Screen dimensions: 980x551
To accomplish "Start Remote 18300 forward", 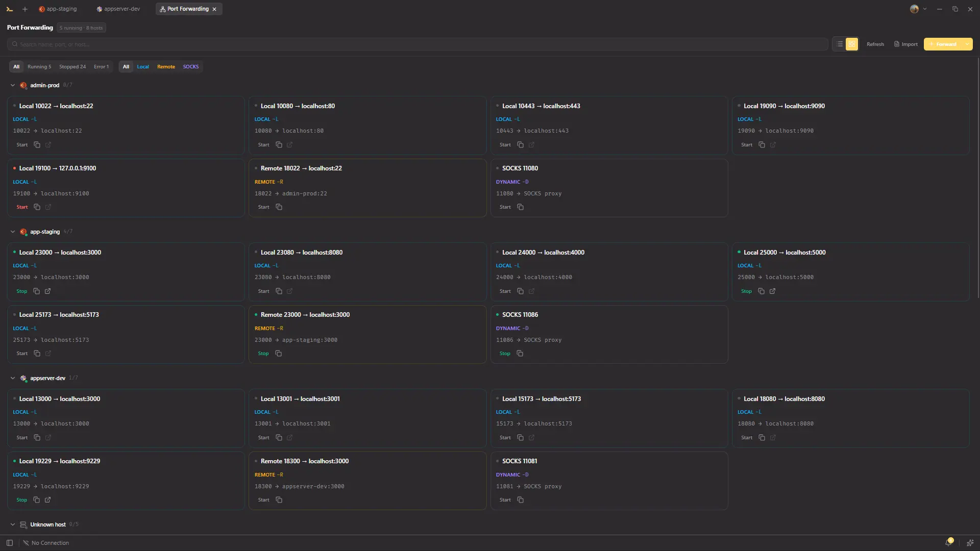I will [x=263, y=500].
